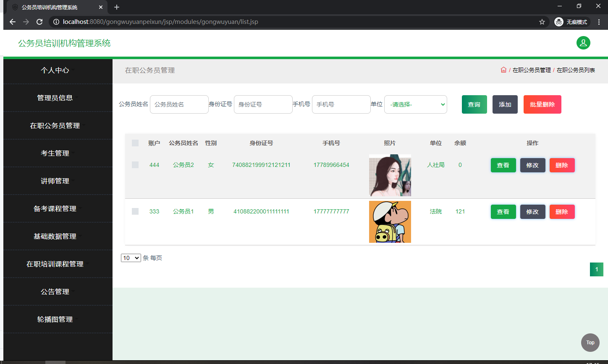Click phone number 17789966454

(331, 165)
